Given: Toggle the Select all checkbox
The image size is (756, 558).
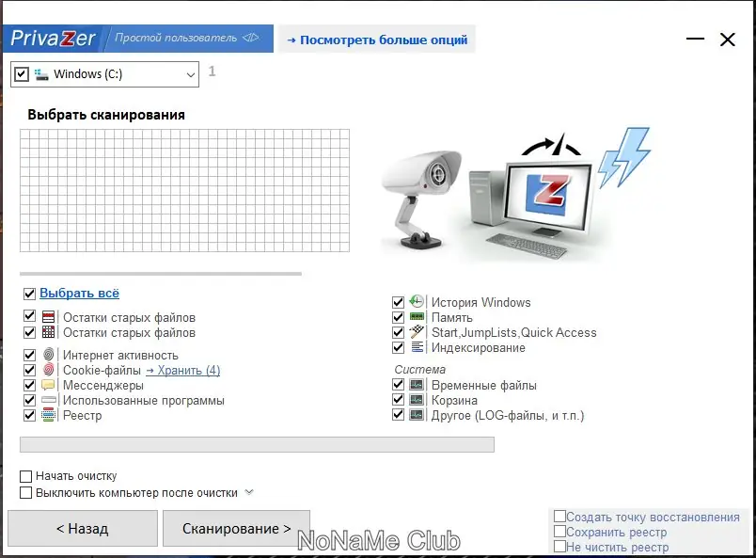Looking at the screenshot, I should [x=29, y=294].
